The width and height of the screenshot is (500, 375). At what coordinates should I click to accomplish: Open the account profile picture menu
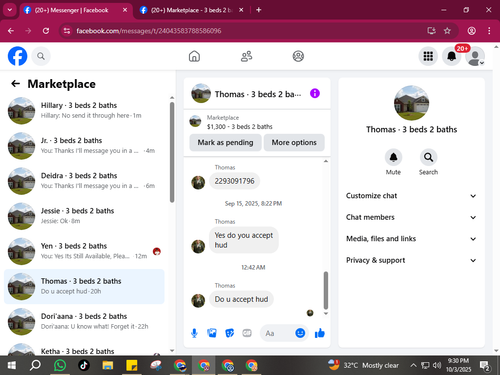coord(475,56)
